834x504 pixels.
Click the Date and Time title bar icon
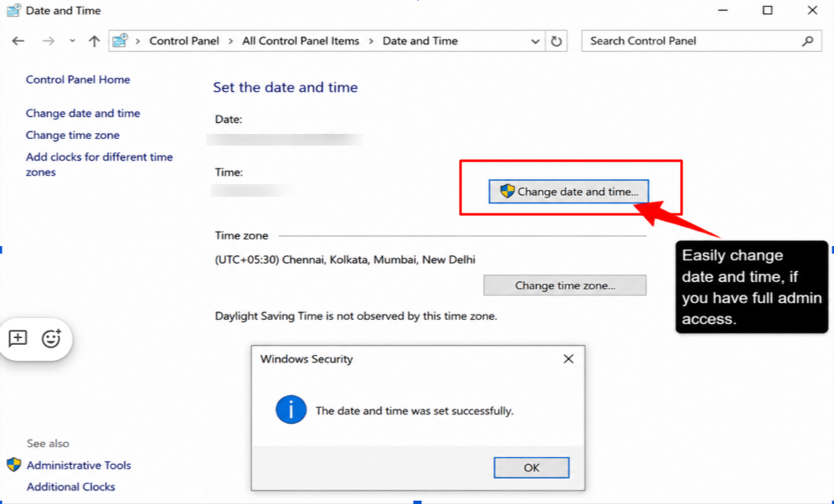pyautogui.click(x=13, y=10)
